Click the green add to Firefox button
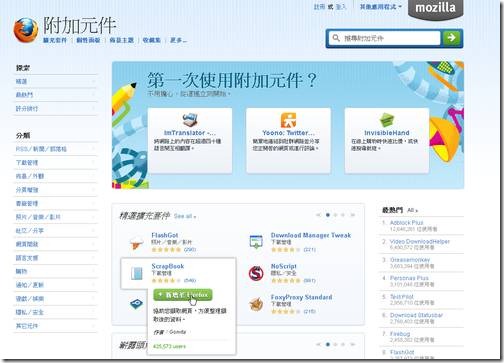This screenshot has width=504, height=363. [183, 295]
